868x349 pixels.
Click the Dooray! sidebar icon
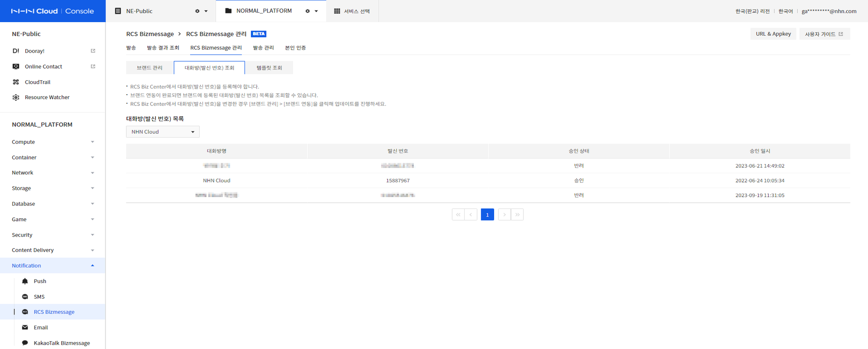[x=16, y=51]
